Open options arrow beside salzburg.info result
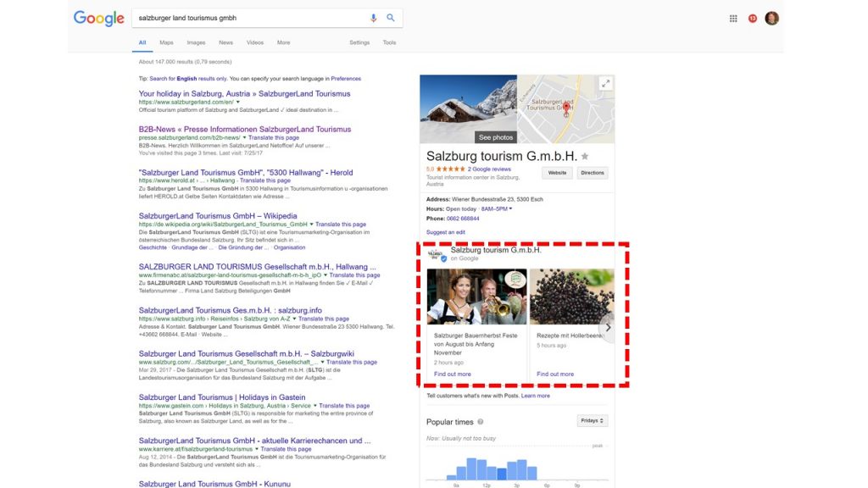The image size is (868, 488). pyautogui.click(x=294, y=319)
